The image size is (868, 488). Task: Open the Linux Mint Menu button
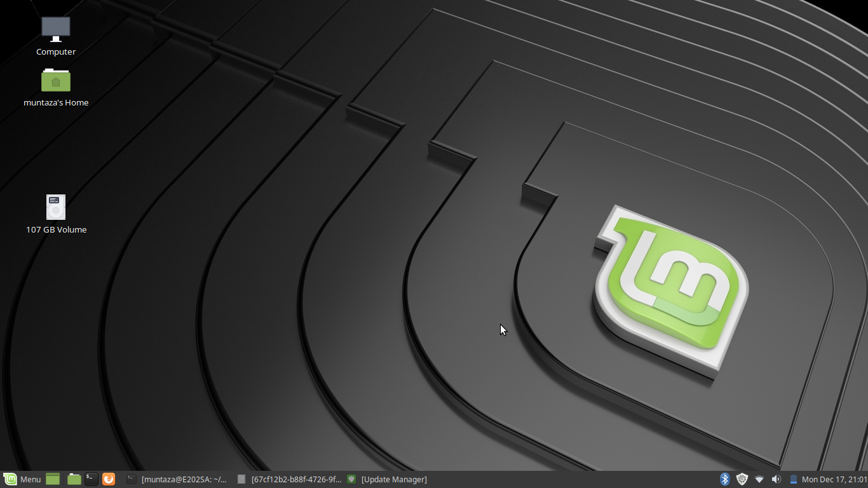point(22,479)
